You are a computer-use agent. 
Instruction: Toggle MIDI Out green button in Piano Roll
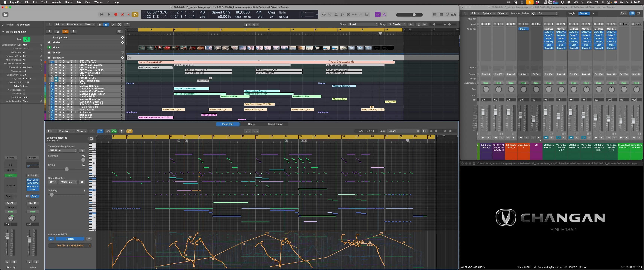[114, 131]
